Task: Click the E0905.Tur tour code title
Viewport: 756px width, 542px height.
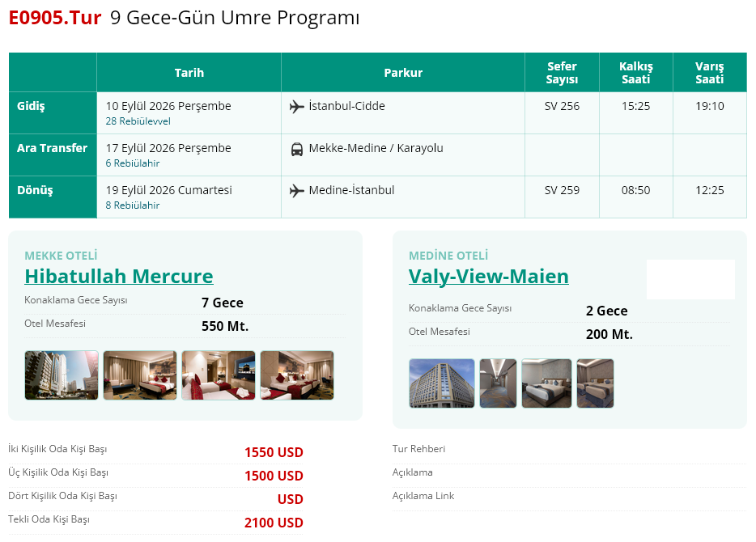Action: point(55,18)
